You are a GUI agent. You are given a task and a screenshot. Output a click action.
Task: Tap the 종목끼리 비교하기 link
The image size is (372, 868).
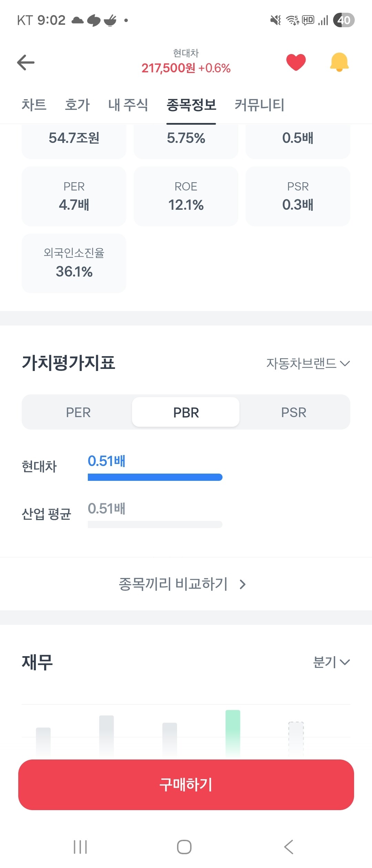point(173,584)
